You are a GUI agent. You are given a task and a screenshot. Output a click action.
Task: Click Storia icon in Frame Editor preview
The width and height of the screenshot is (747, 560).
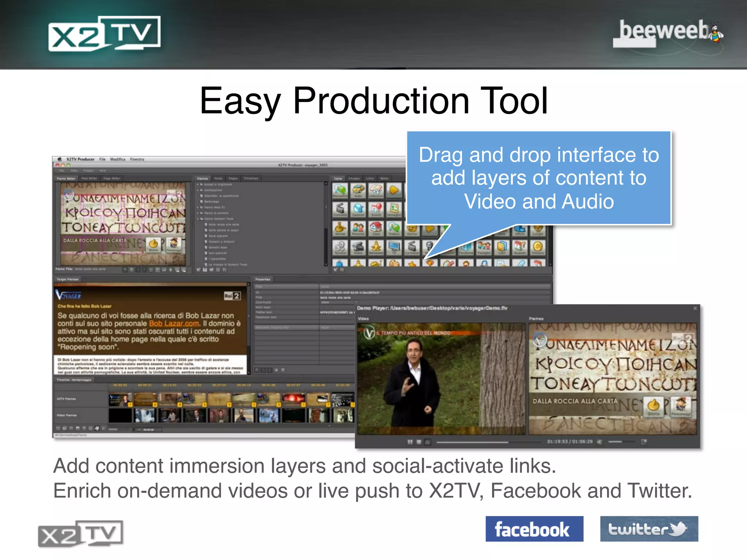tap(154, 244)
